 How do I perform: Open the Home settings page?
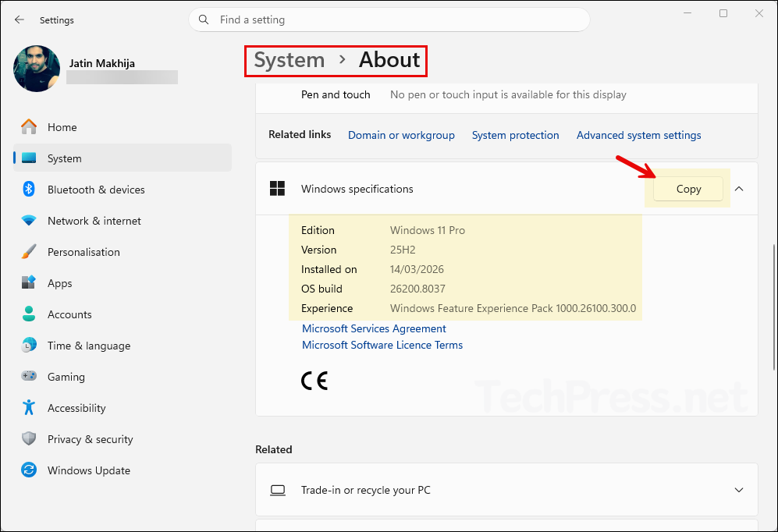[62, 127]
